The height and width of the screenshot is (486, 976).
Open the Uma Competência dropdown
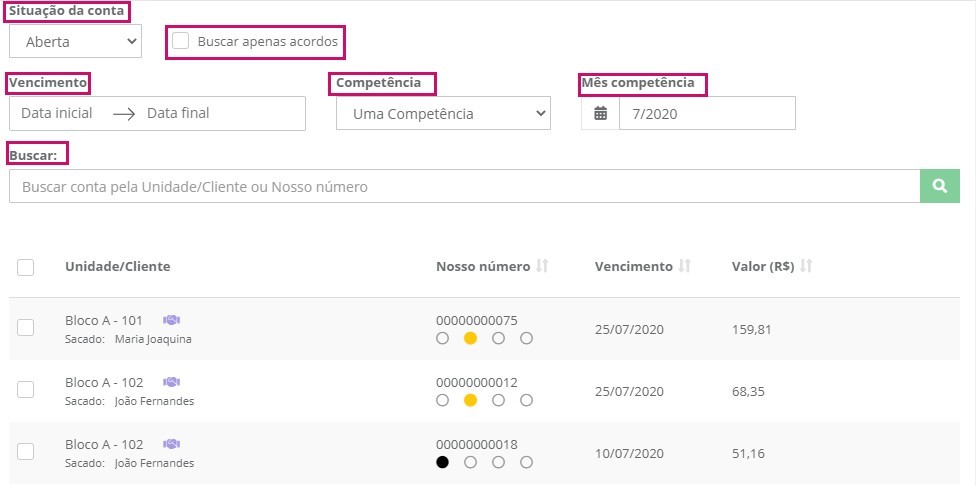pos(443,113)
